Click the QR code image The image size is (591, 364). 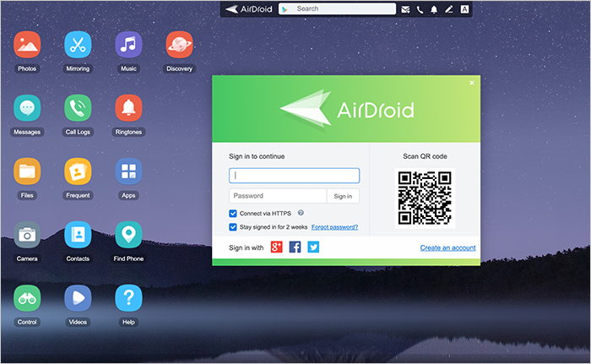point(425,198)
